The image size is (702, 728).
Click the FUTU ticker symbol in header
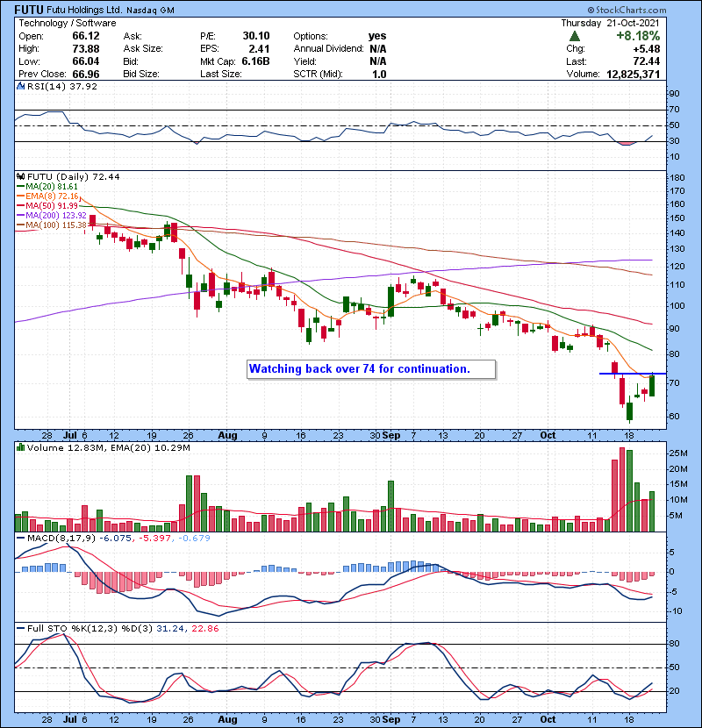[x=29, y=10]
